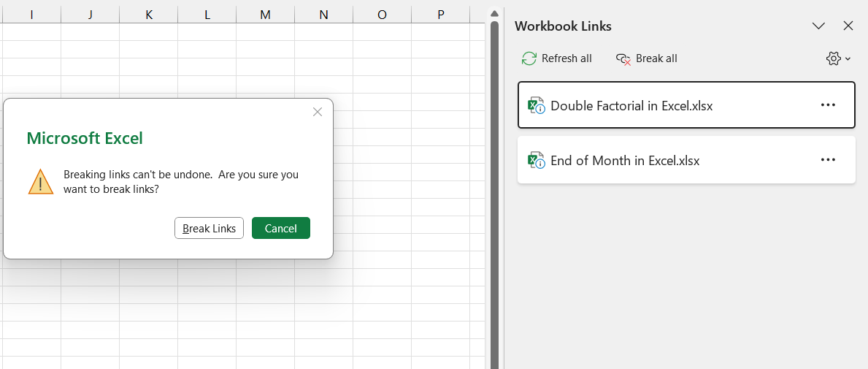Viewport: 868px width, 369px height.
Task: Collapse the Workbook Links pane with the chevron
Action: pyautogui.click(x=818, y=26)
